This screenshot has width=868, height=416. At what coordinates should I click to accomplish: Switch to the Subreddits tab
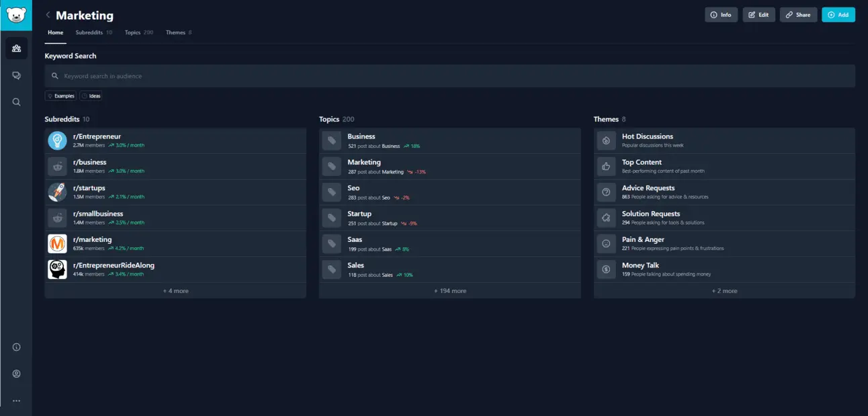click(94, 32)
